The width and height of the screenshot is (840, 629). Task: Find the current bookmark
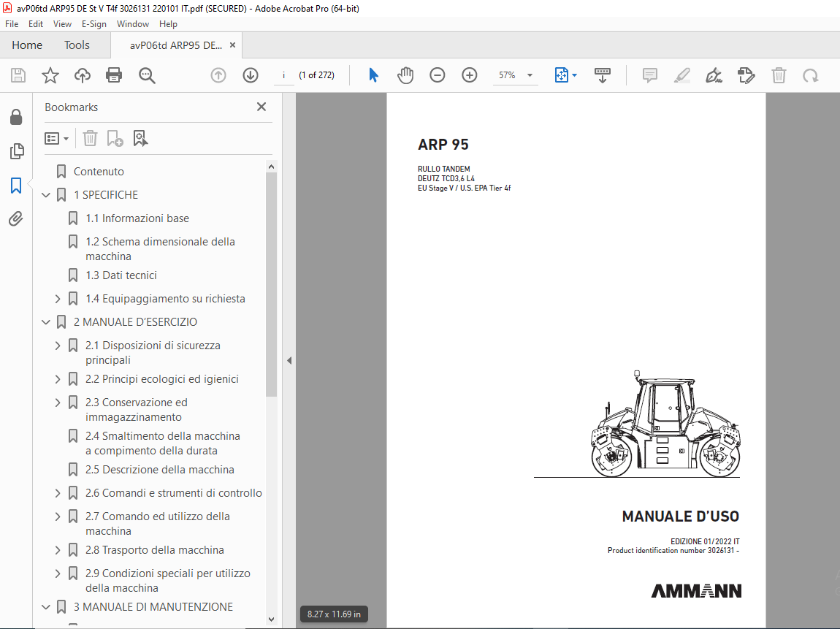pyautogui.click(x=140, y=139)
